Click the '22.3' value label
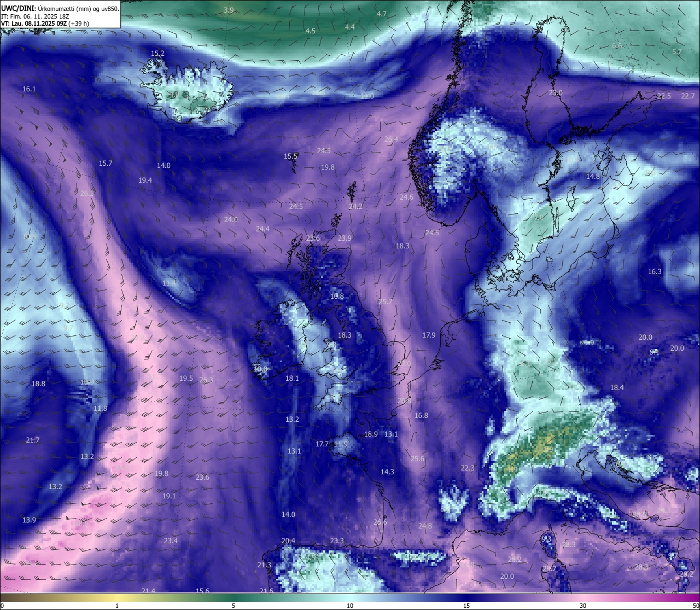Image resolution: width=700 pixels, height=610 pixels. coord(468,468)
